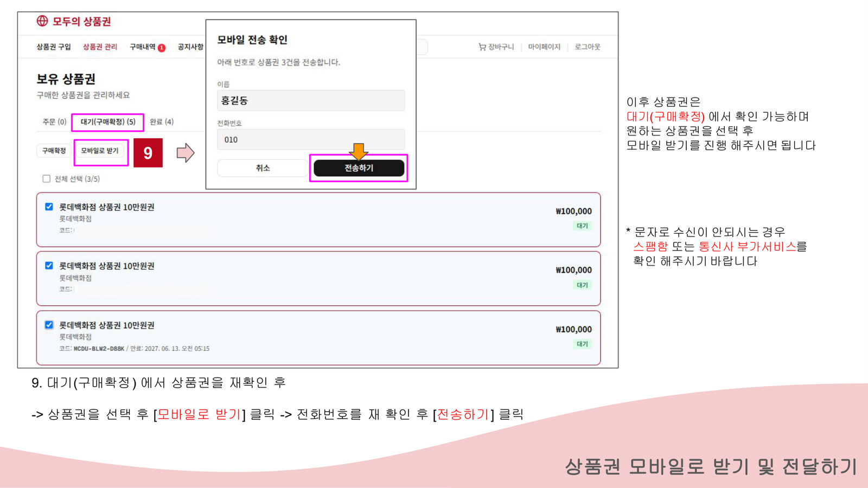Screen dimensions: 868x488
Task: Click the text 아래 번호로 상품권 3건을 전송합니다
Action: click(x=279, y=62)
